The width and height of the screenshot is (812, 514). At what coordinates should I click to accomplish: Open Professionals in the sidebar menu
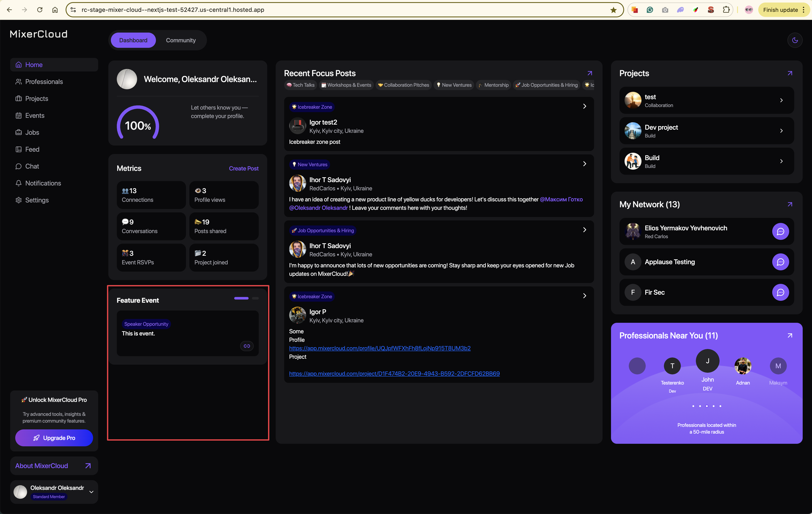[x=44, y=82]
